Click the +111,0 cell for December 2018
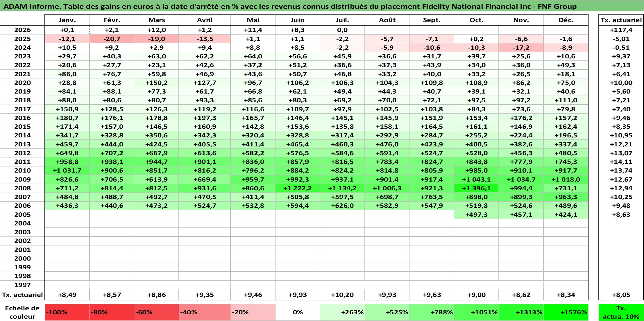 [566, 100]
